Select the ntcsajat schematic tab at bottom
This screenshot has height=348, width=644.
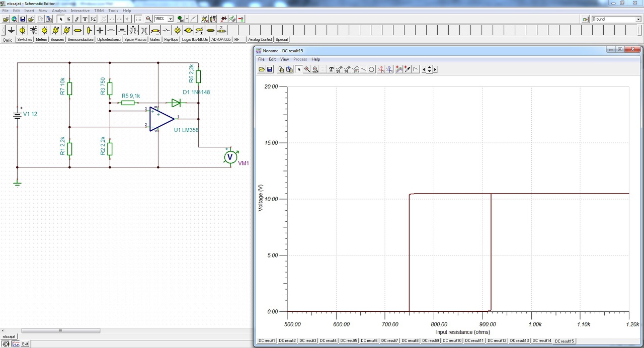pyautogui.click(x=9, y=336)
